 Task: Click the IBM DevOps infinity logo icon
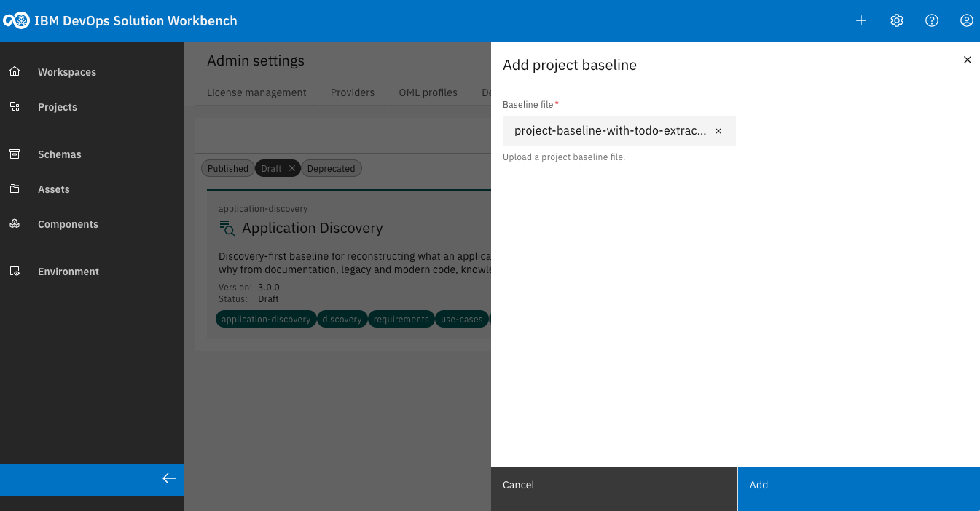(x=17, y=21)
